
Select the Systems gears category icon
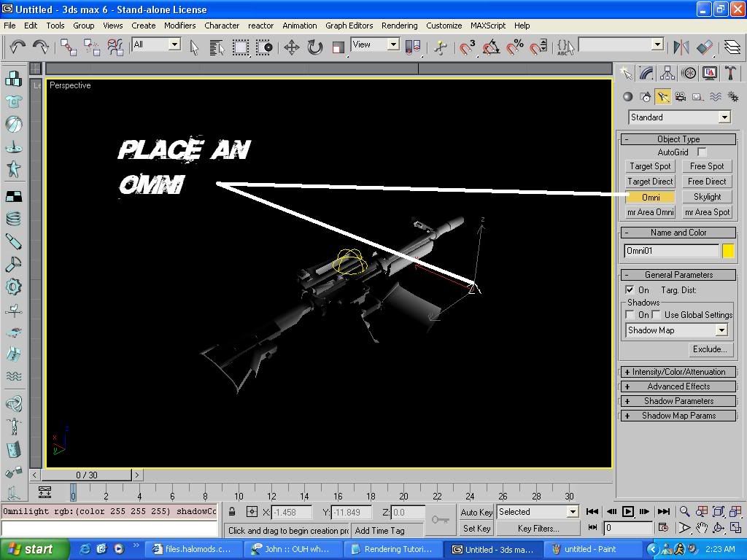732,97
